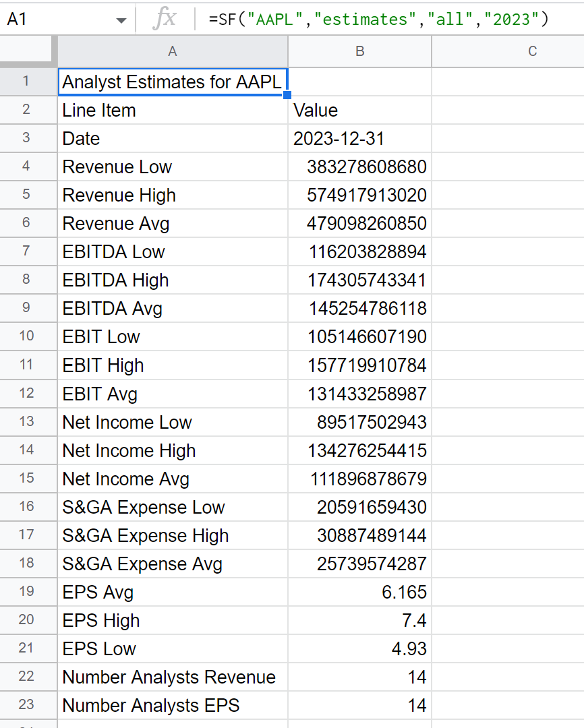Select 'Number Analysts EPS' cell

(x=173, y=705)
